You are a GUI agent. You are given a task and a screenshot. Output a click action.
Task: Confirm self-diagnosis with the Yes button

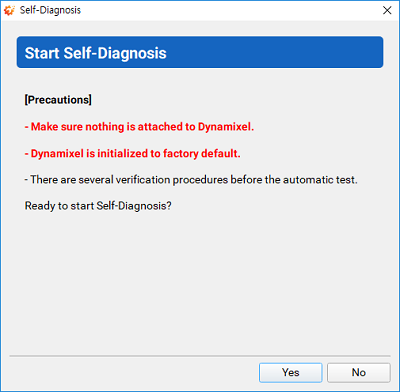(x=291, y=372)
